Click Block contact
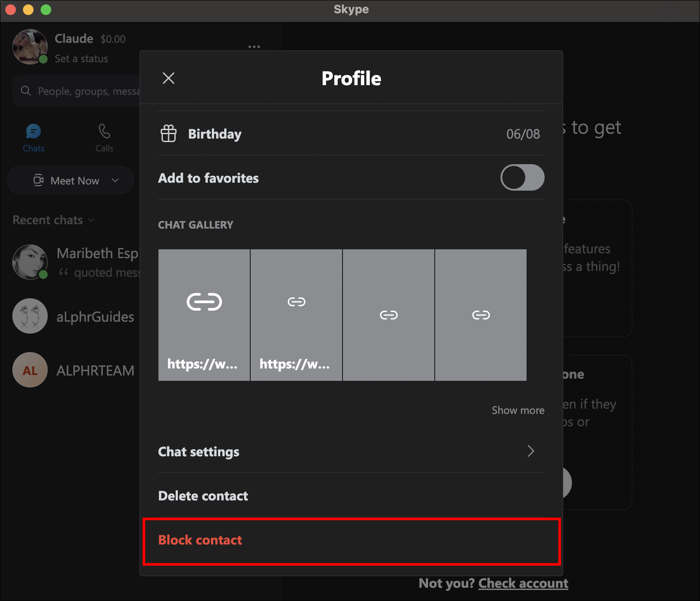The image size is (700, 601). click(200, 540)
